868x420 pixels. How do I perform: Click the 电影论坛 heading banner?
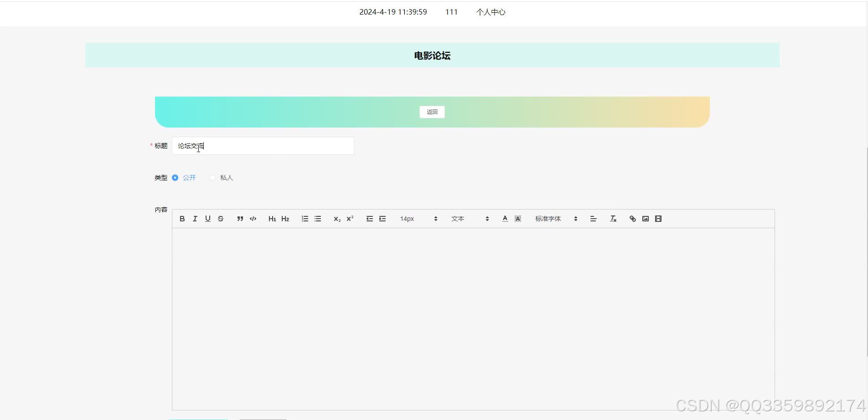click(432, 56)
